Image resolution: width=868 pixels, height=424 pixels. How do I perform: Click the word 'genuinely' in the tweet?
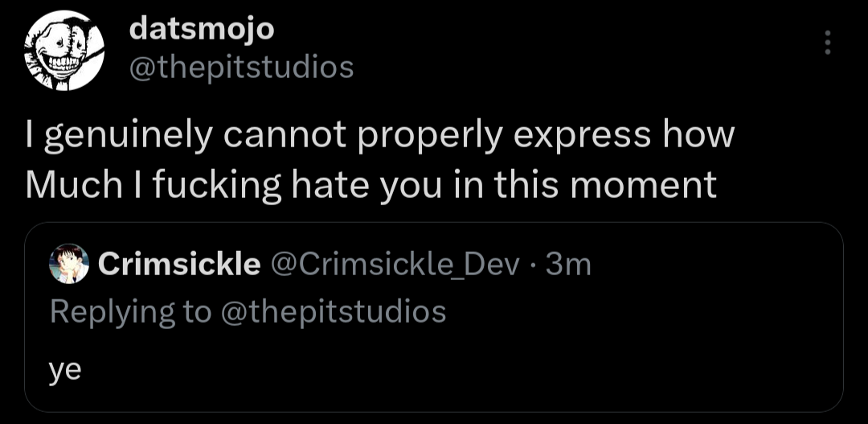[x=128, y=136]
